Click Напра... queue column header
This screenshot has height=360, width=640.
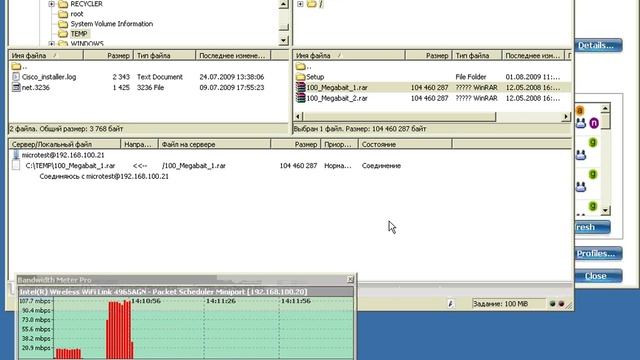point(139,144)
